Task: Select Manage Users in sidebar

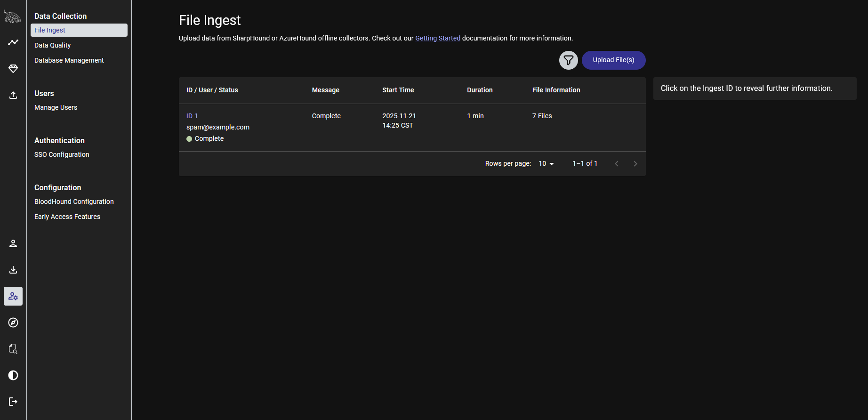Action: pos(56,107)
